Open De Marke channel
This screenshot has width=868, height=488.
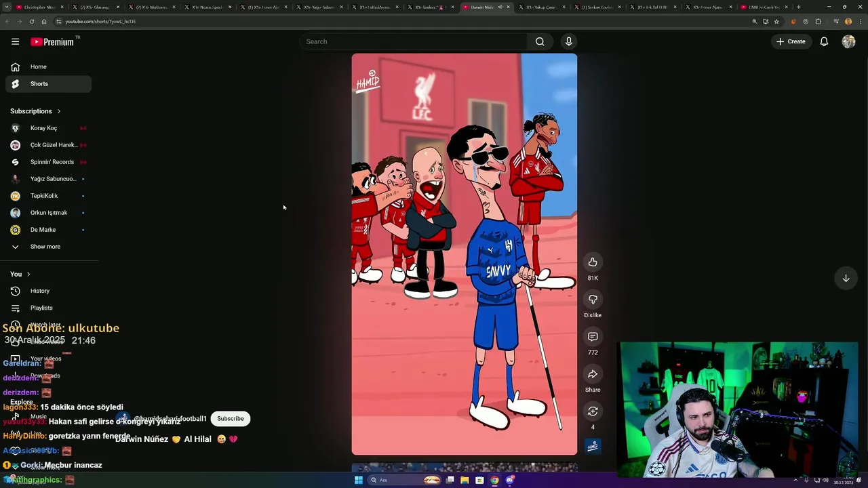coord(48,230)
